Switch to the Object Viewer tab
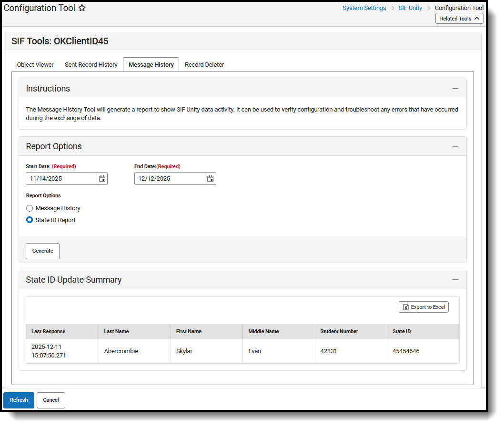The image size is (504, 428). [x=35, y=64]
